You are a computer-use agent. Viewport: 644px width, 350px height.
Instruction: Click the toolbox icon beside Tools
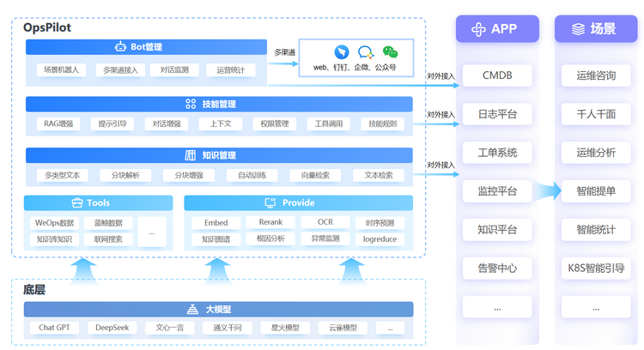point(77,202)
